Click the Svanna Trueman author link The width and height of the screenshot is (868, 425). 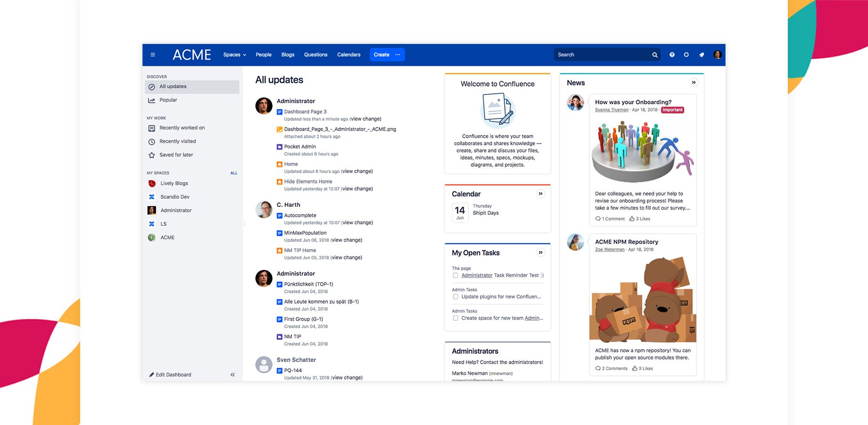coord(612,110)
